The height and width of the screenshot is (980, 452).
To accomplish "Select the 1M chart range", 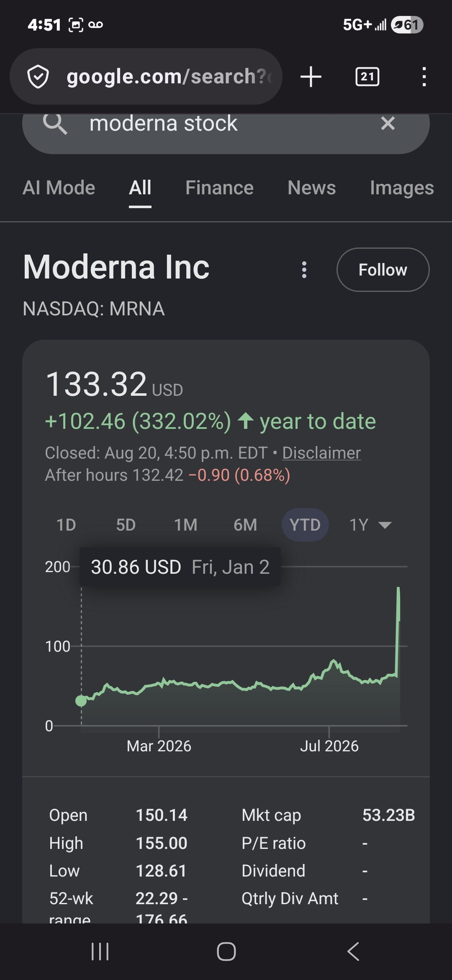I will [186, 525].
